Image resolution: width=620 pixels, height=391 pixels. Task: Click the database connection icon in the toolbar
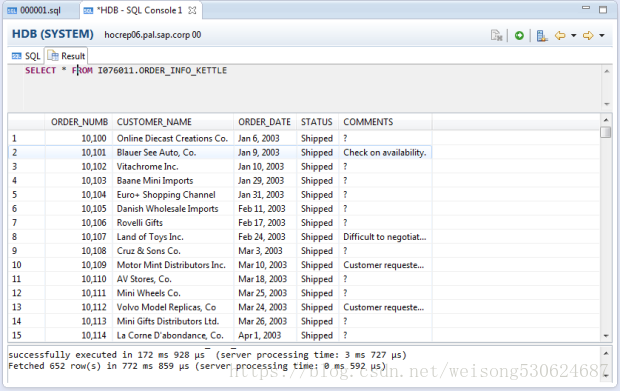(x=542, y=36)
